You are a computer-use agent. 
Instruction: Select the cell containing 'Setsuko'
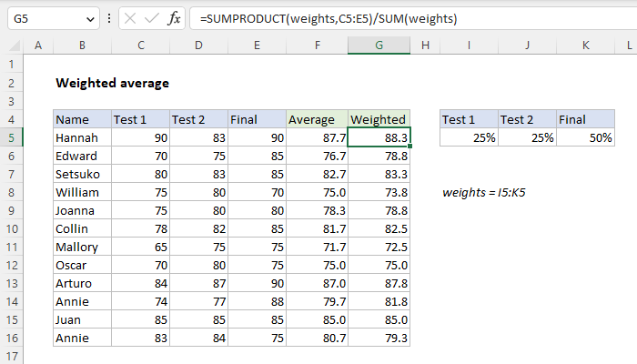(x=82, y=174)
